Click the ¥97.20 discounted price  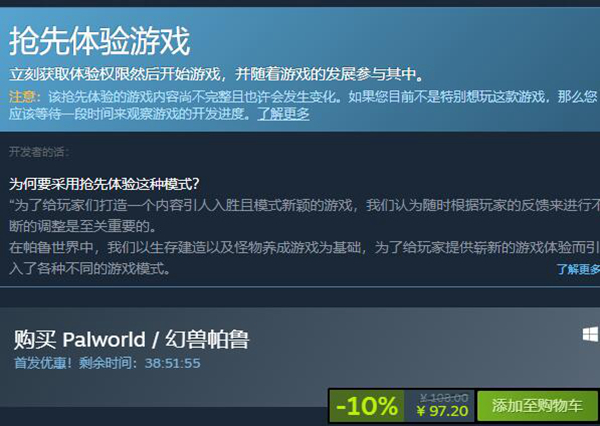coord(442,411)
